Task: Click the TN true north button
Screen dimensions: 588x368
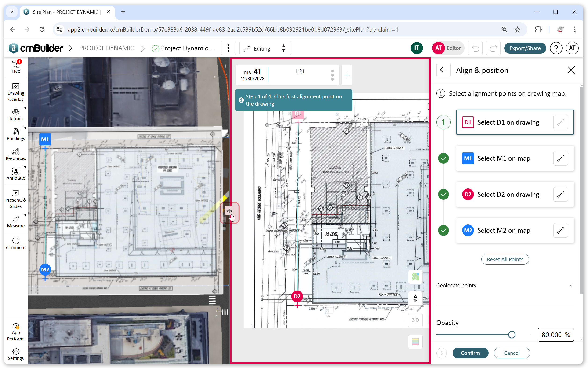Action: click(x=415, y=299)
